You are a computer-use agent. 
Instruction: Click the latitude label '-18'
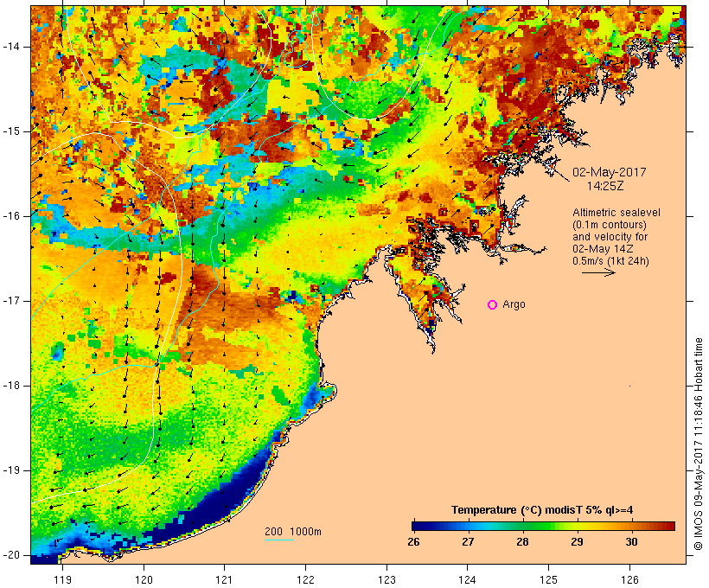point(11,386)
